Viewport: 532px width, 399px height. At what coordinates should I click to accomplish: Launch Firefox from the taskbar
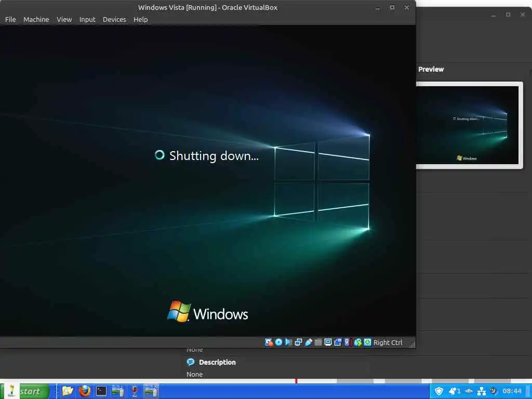pyautogui.click(x=85, y=391)
